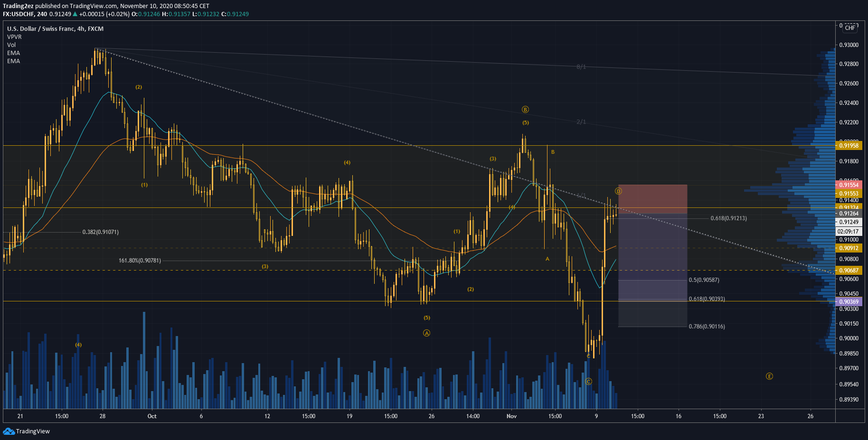Screen dimensions: 868x440
Task: Click the H:0.91357 high value in header
Action: (176, 14)
